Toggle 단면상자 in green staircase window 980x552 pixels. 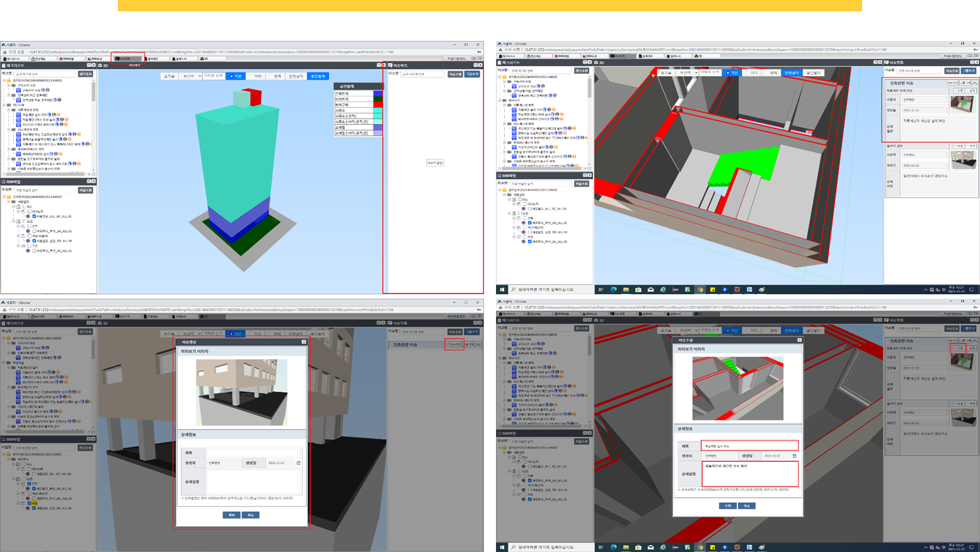pos(792,73)
